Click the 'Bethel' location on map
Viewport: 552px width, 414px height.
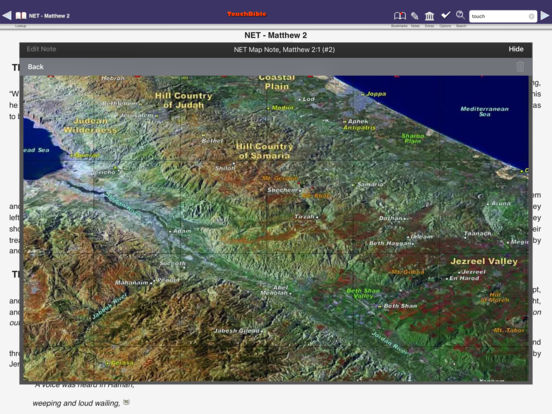click(x=212, y=140)
